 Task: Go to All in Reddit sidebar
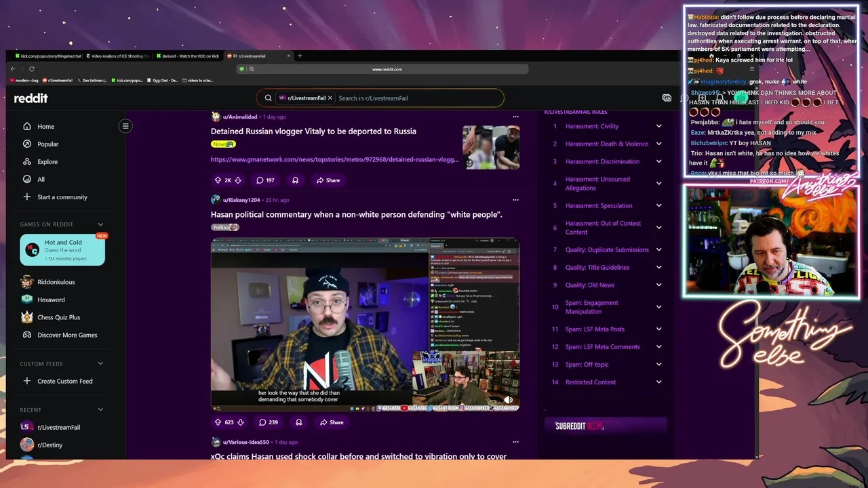click(x=41, y=179)
